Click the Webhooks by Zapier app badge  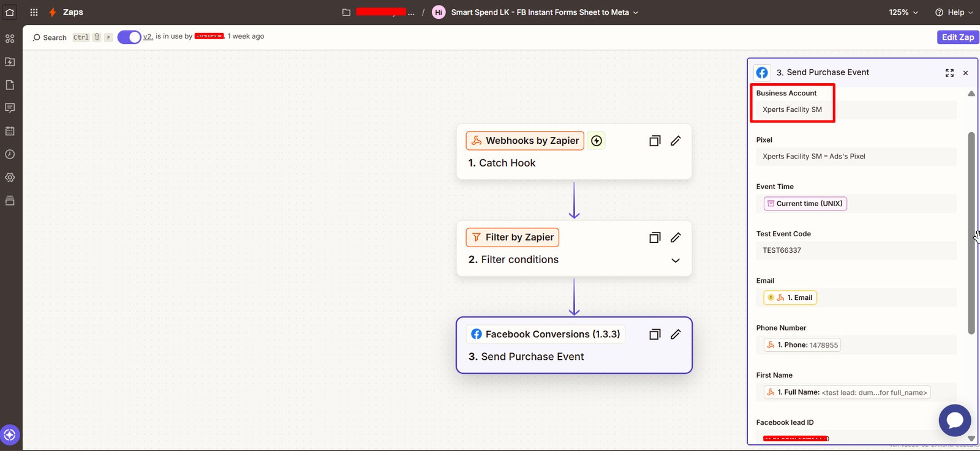coord(525,141)
